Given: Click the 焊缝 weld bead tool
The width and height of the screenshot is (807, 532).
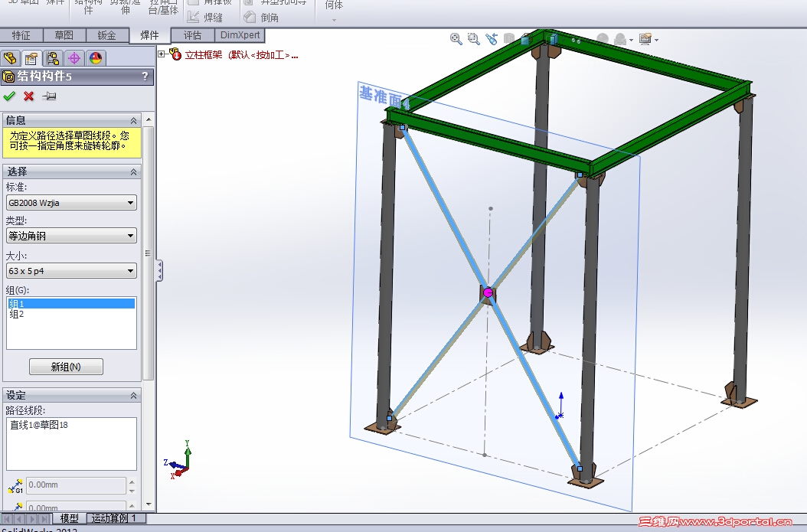Looking at the screenshot, I should click(205, 18).
